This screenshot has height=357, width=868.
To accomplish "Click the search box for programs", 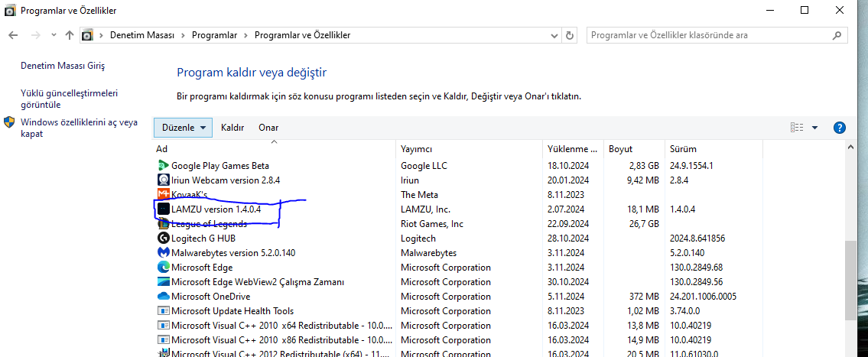I will (x=717, y=35).
